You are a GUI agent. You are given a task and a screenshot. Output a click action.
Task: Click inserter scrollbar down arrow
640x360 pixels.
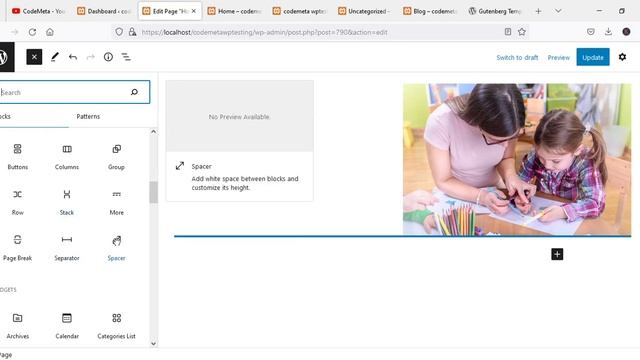tap(153, 344)
